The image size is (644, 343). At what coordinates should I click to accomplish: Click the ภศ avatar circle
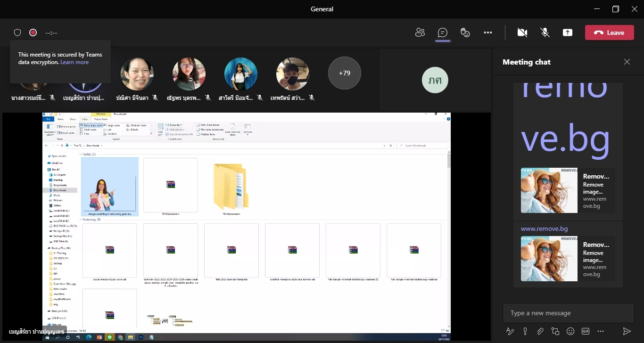435,80
